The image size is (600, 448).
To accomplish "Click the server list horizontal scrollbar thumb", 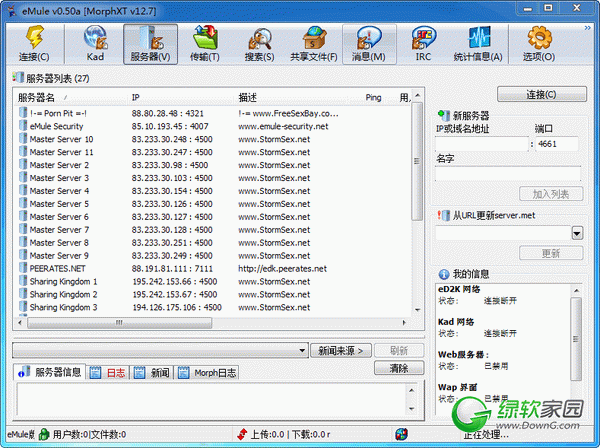I will pyautogui.click(x=119, y=323).
